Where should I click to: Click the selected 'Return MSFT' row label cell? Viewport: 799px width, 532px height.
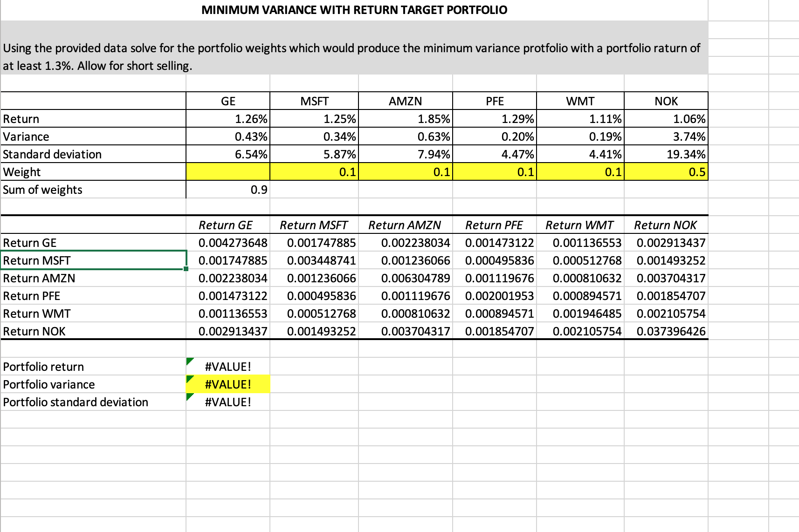click(94, 260)
